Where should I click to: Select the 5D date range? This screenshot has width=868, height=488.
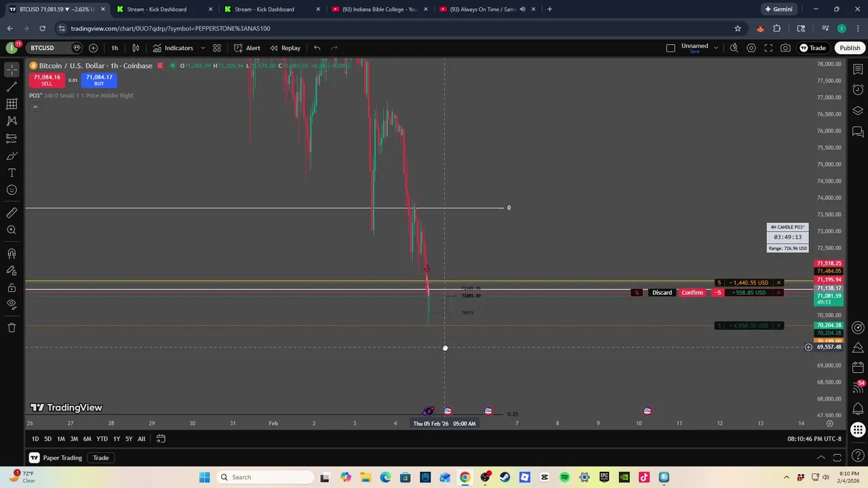pos(47,439)
